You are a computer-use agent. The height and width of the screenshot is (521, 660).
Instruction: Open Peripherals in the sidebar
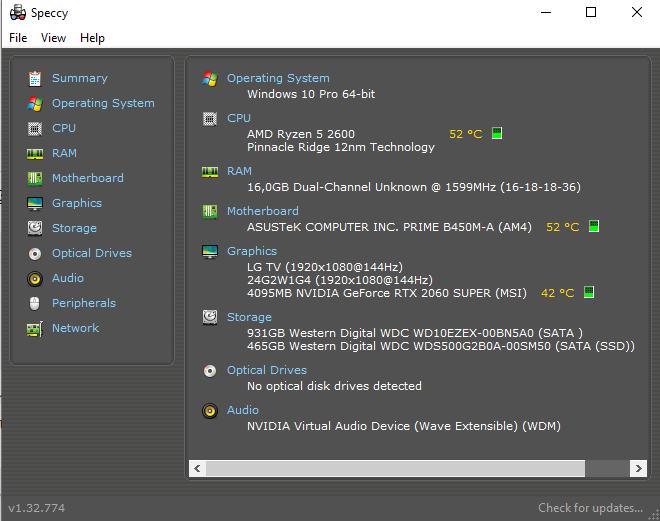pos(84,303)
